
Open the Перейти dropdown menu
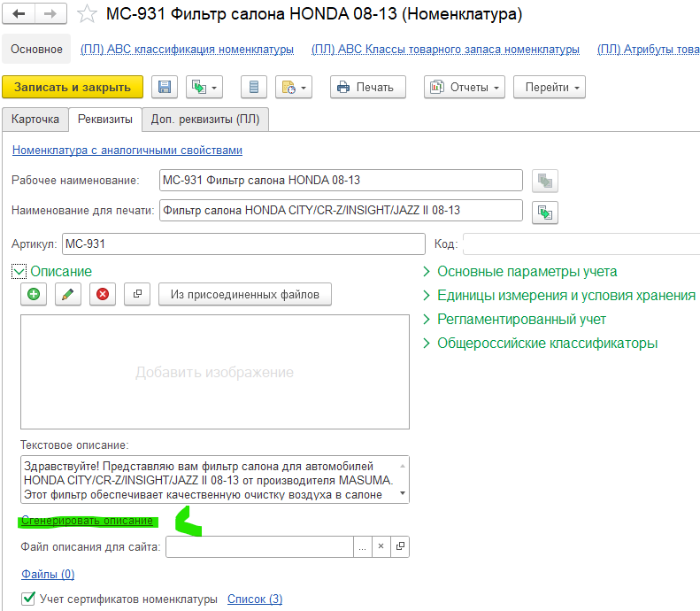[549, 87]
